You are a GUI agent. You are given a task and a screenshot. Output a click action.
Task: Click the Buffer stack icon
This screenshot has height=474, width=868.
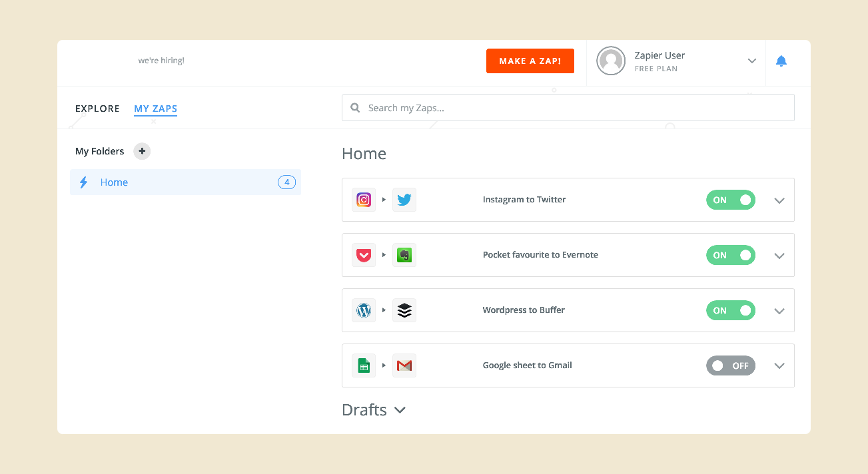404,310
